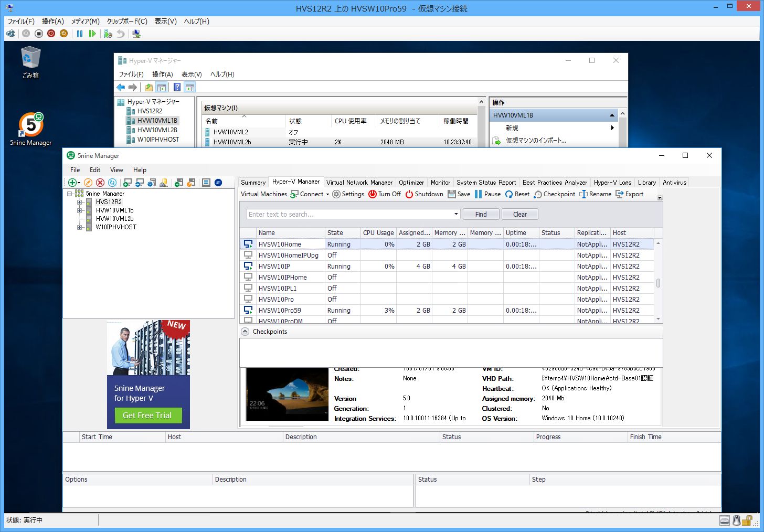Expand the HVW10VML1b node in 5nine tree
The image size is (764, 532).
79,210
